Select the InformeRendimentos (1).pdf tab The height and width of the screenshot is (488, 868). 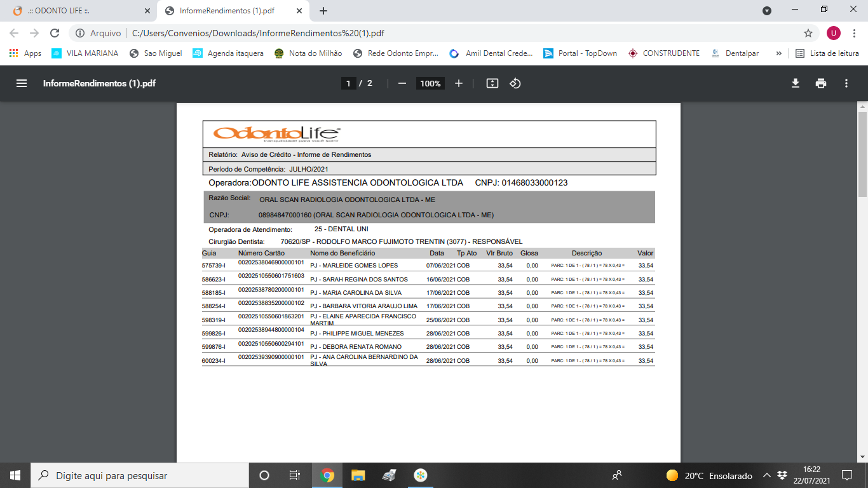coord(234,11)
